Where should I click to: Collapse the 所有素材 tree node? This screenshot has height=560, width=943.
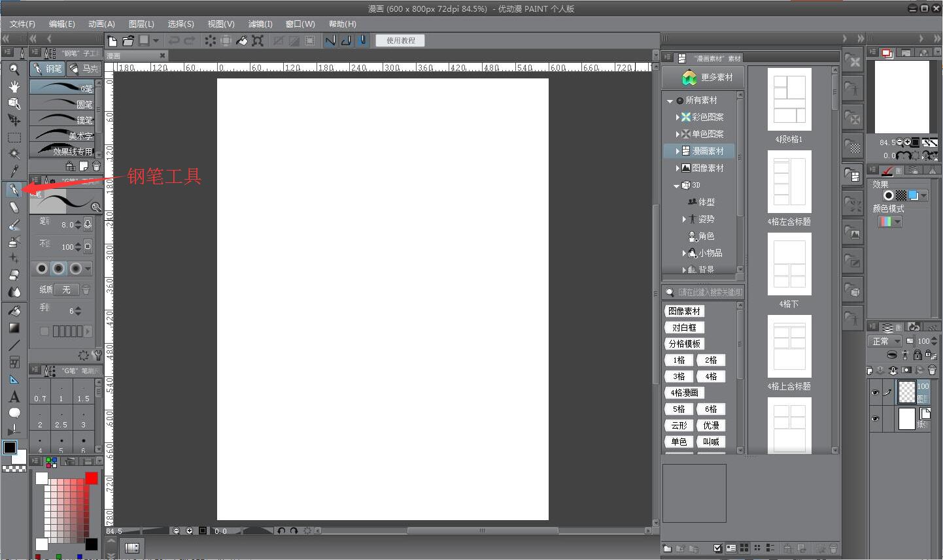point(670,101)
